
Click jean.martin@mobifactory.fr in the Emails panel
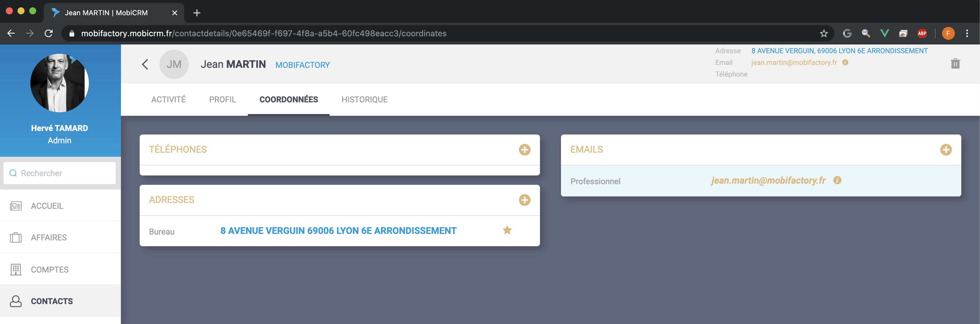(x=768, y=180)
